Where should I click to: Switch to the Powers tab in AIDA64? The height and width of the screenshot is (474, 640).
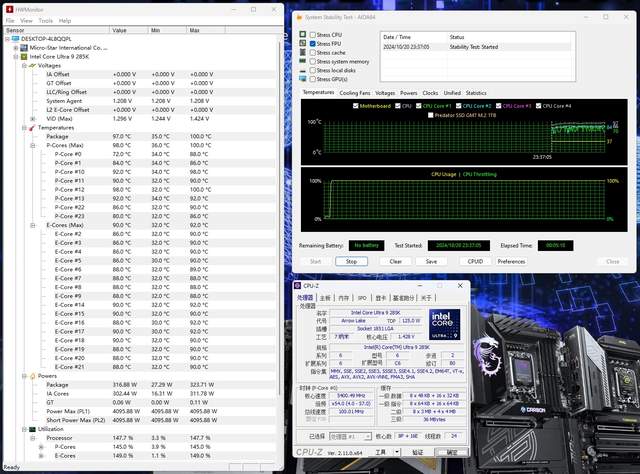409,93
